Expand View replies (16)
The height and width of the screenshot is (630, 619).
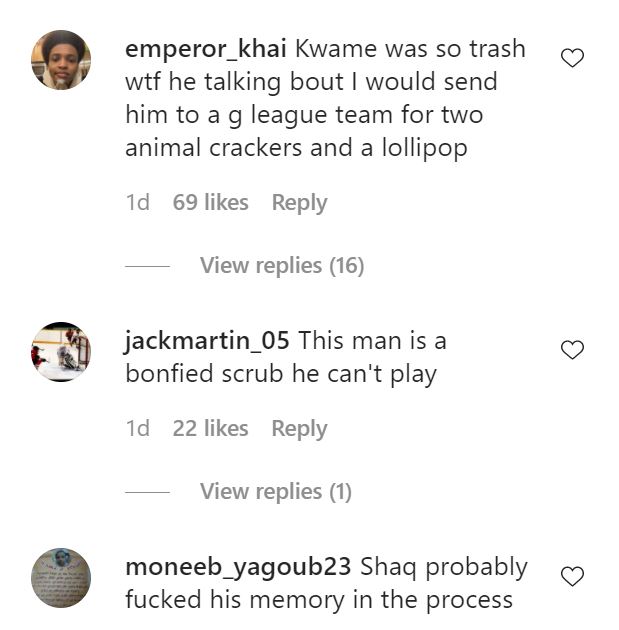click(281, 265)
